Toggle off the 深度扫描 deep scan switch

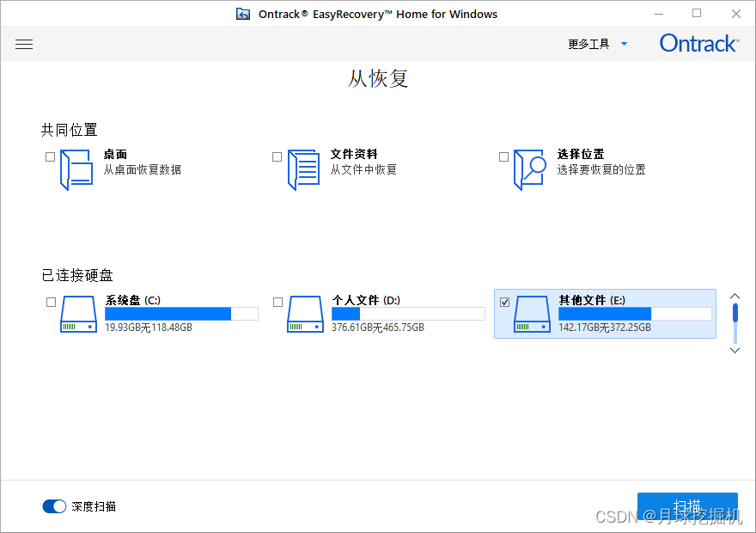54,506
